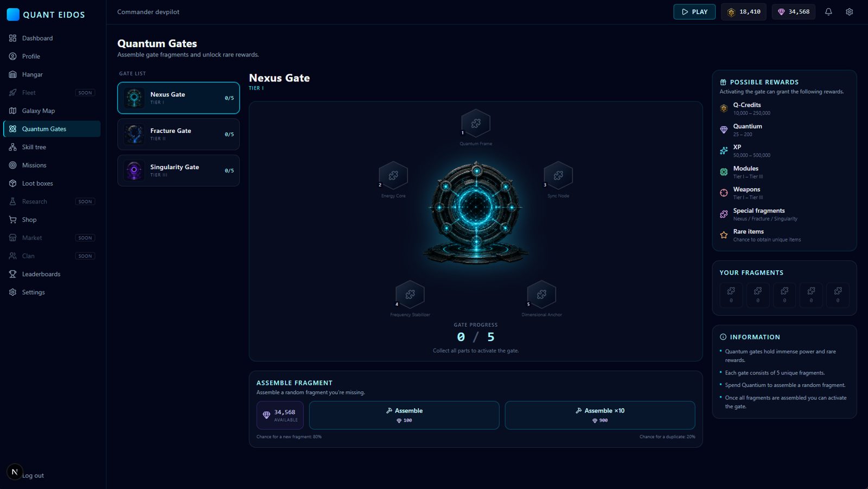Select the Sync Node fragment slot 3
The width and height of the screenshot is (868, 489).
click(558, 175)
